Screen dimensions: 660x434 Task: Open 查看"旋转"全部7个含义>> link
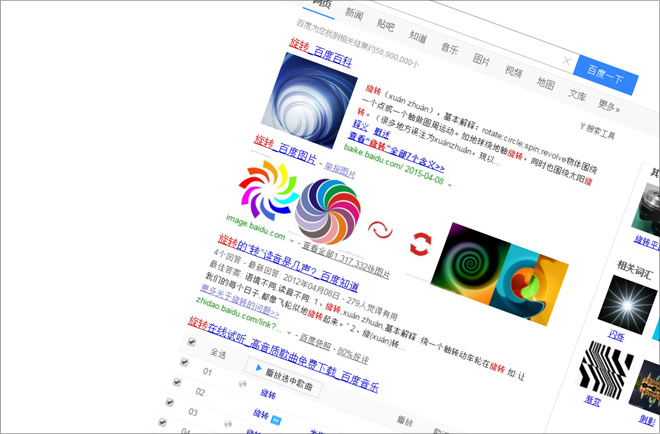point(396,152)
